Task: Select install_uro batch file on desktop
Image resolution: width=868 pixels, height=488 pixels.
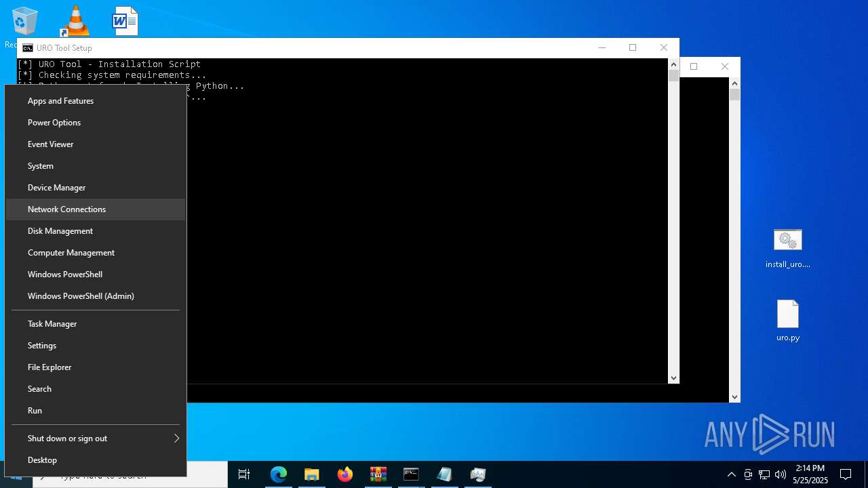Action: (788, 248)
